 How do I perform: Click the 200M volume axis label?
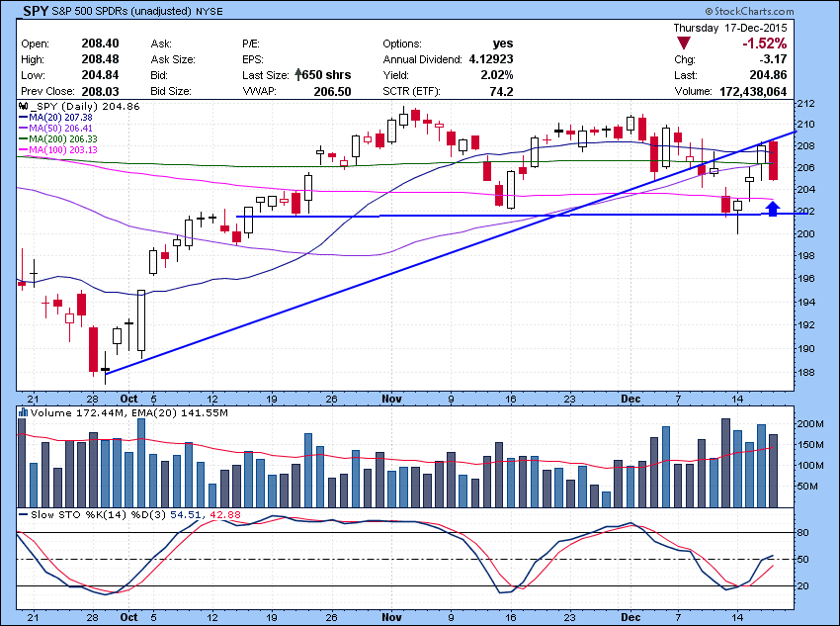click(810, 424)
